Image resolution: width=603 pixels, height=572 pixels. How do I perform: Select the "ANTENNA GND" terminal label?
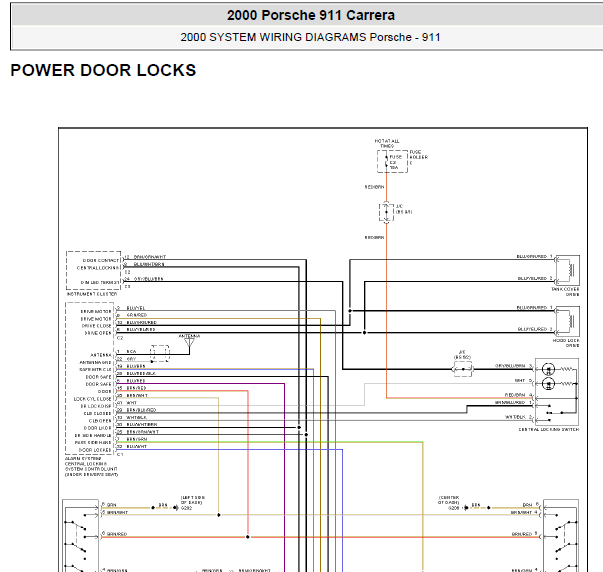pos(95,362)
